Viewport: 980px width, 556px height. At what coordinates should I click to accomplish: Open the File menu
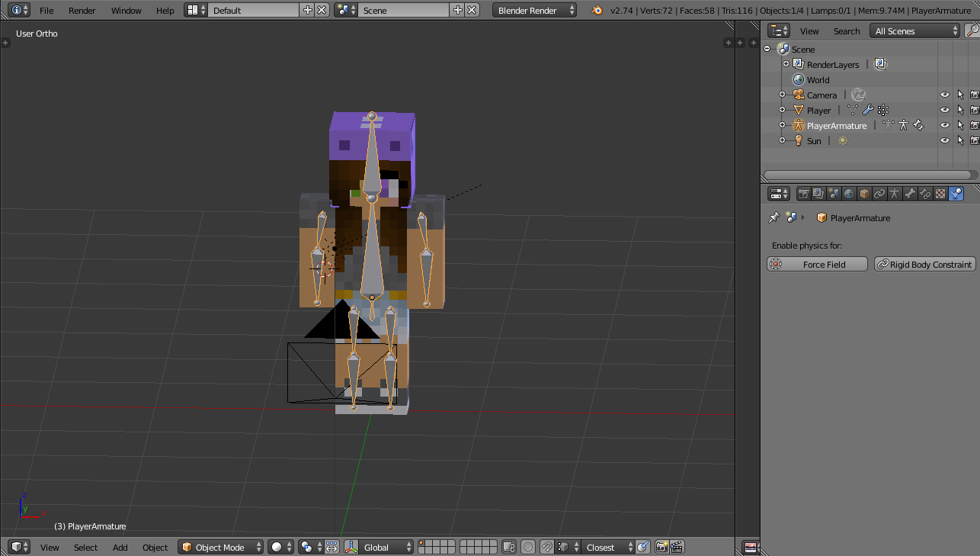[x=46, y=11]
